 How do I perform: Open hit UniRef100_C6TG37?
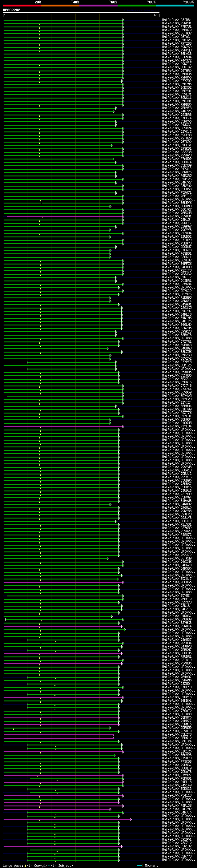tap(177, 34)
